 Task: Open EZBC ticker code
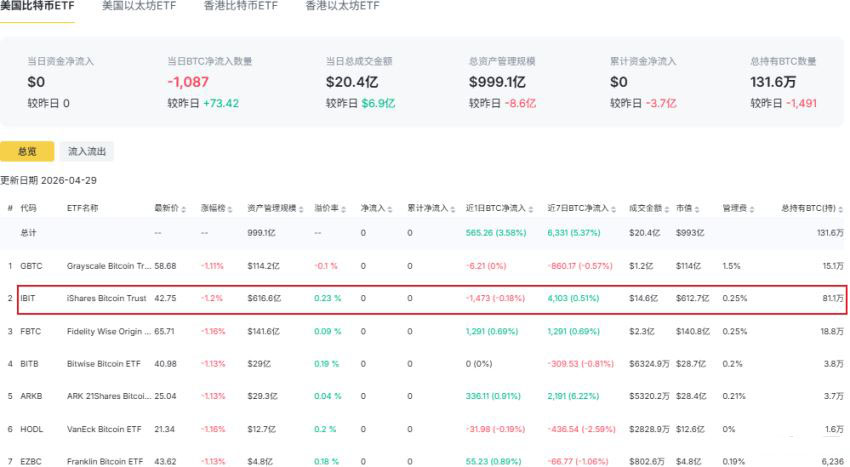(31, 462)
